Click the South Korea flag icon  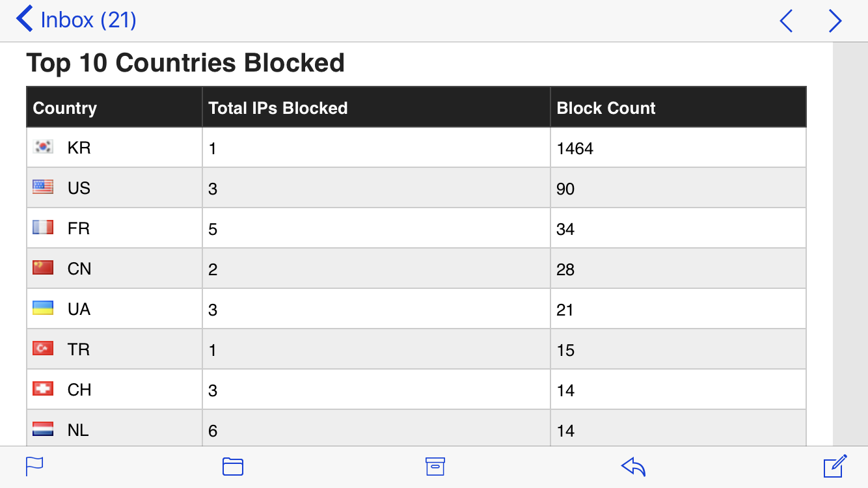pos(43,147)
